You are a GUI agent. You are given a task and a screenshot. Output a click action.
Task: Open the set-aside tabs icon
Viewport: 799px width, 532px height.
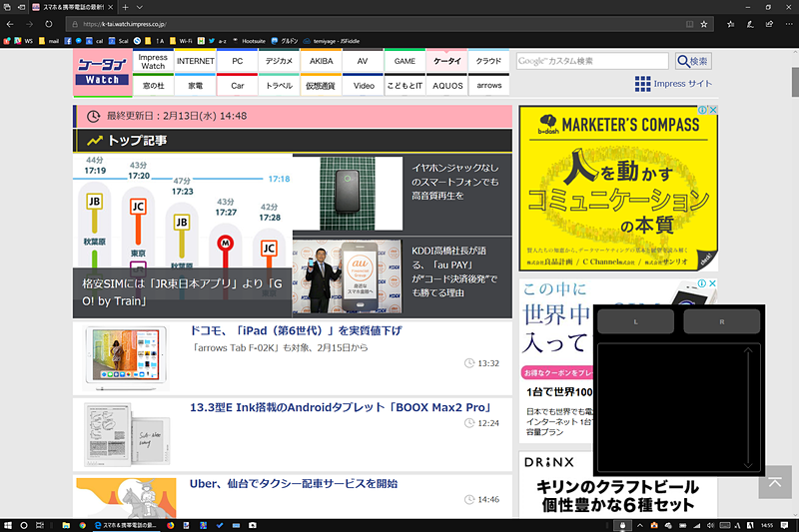[x=7, y=7]
